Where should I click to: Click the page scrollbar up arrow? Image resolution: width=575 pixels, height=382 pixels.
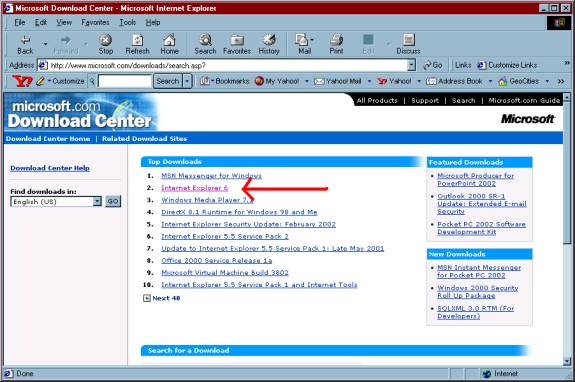pos(567,97)
